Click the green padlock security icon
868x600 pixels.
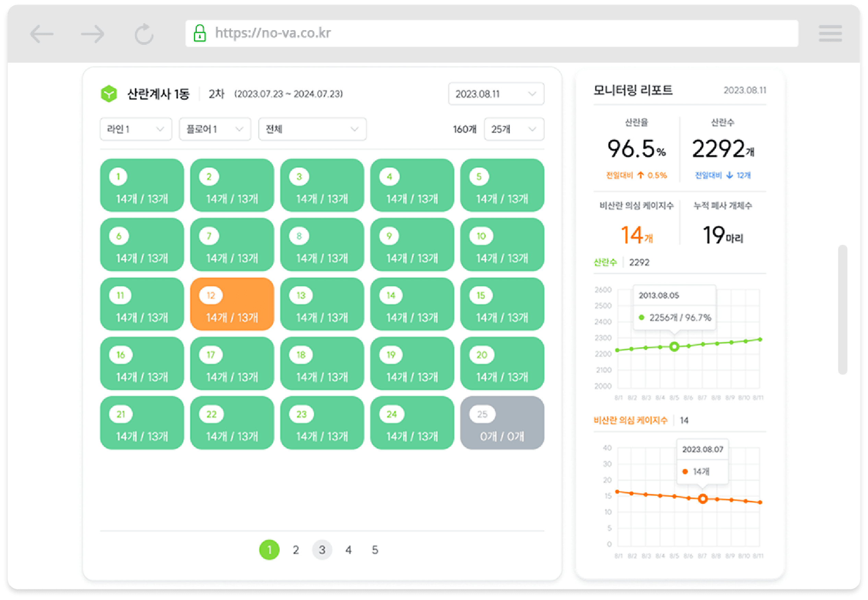click(x=200, y=33)
